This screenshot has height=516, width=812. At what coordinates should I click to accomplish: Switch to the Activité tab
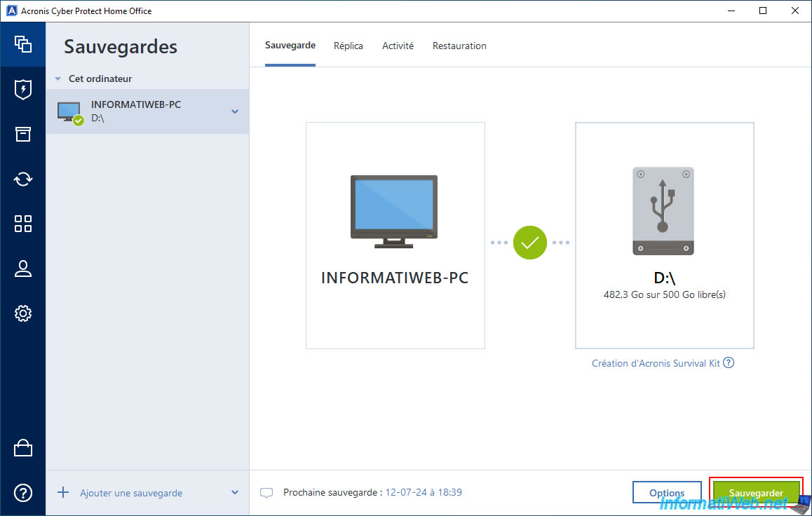[398, 46]
